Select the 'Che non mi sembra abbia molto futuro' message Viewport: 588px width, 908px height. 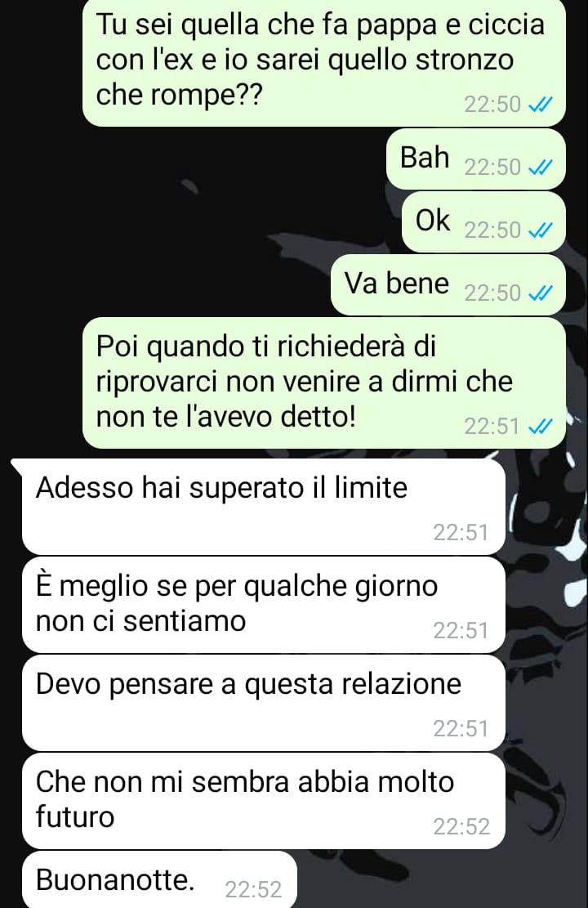[x=263, y=801]
